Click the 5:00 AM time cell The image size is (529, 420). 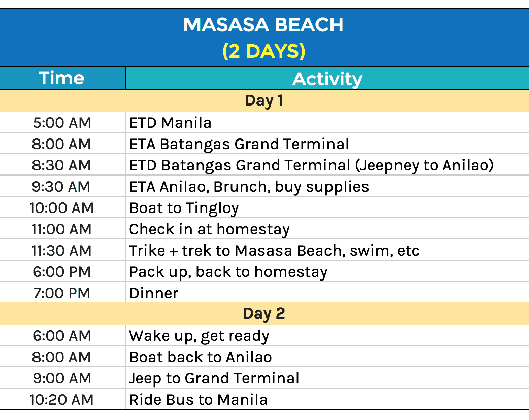61,123
